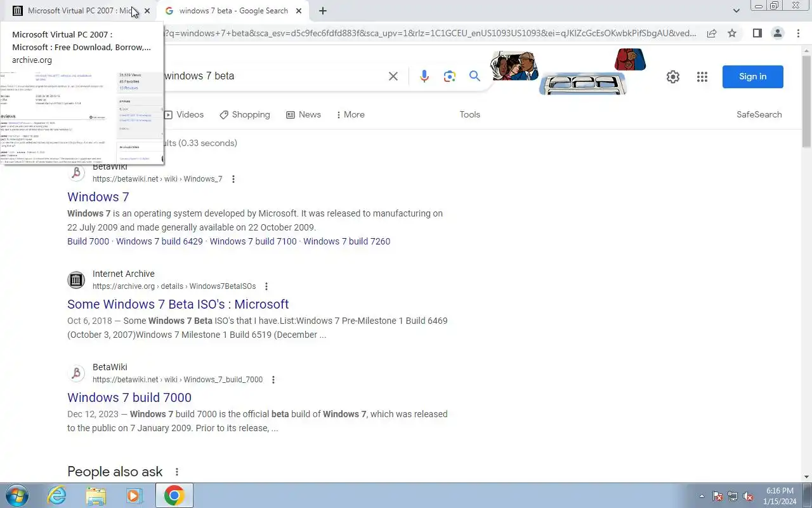Launch Internet Explorer from the taskbar

tap(56, 495)
